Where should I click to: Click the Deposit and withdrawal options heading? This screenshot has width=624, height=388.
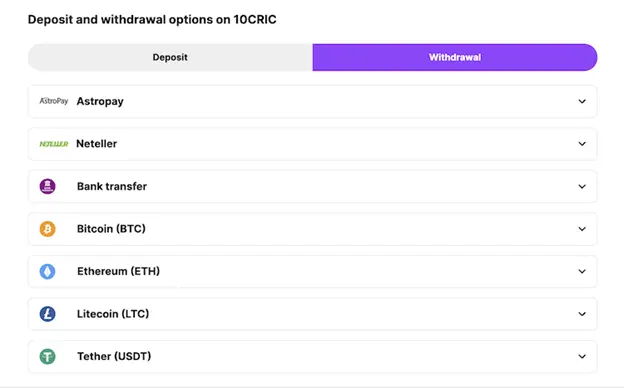(152, 19)
